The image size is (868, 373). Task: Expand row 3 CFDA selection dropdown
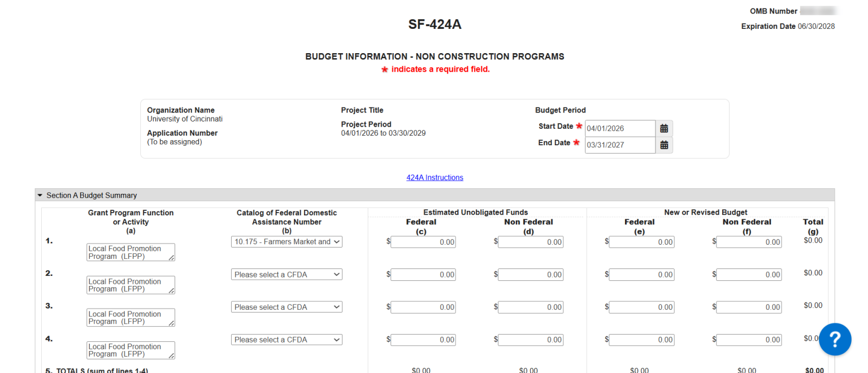pos(287,307)
